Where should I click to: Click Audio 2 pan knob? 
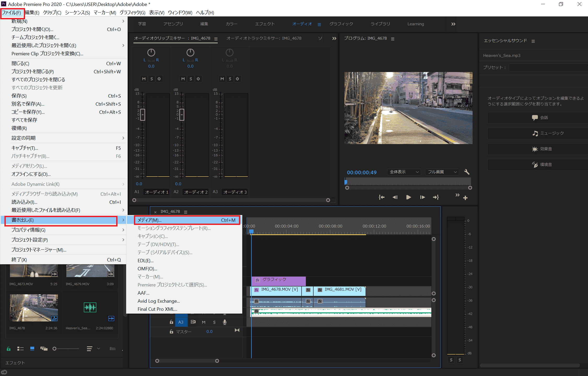click(190, 52)
